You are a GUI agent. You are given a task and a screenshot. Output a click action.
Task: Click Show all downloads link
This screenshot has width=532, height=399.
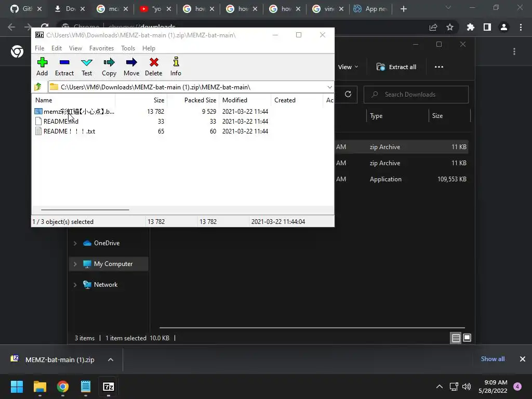(493, 359)
